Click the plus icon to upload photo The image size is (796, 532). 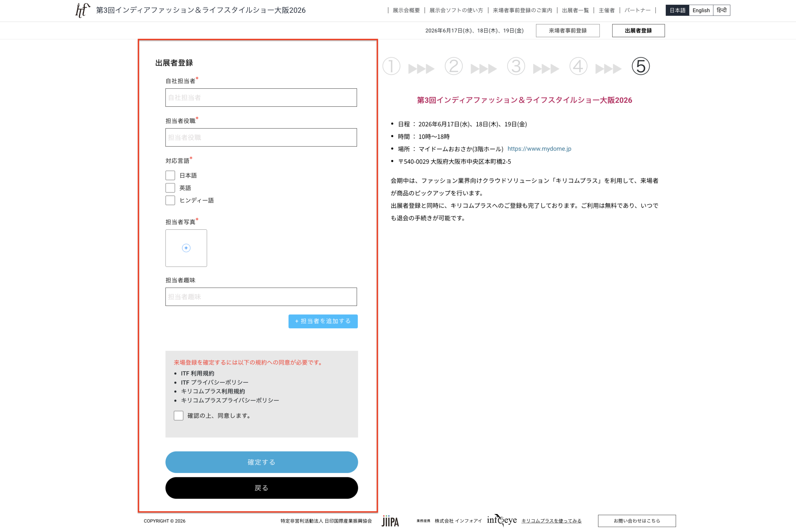[186, 248]
